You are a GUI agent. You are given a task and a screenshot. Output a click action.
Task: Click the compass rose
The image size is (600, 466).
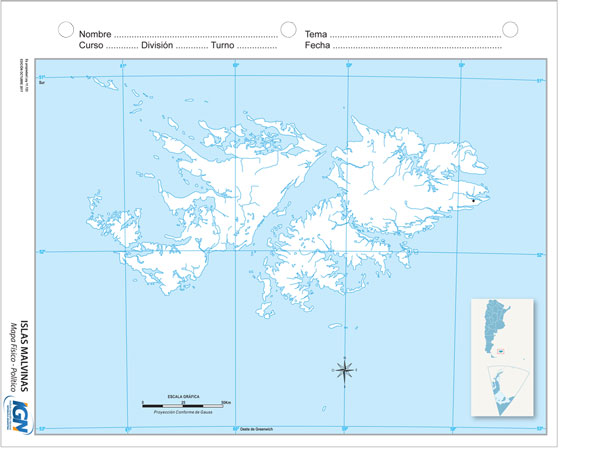point(344,370)
